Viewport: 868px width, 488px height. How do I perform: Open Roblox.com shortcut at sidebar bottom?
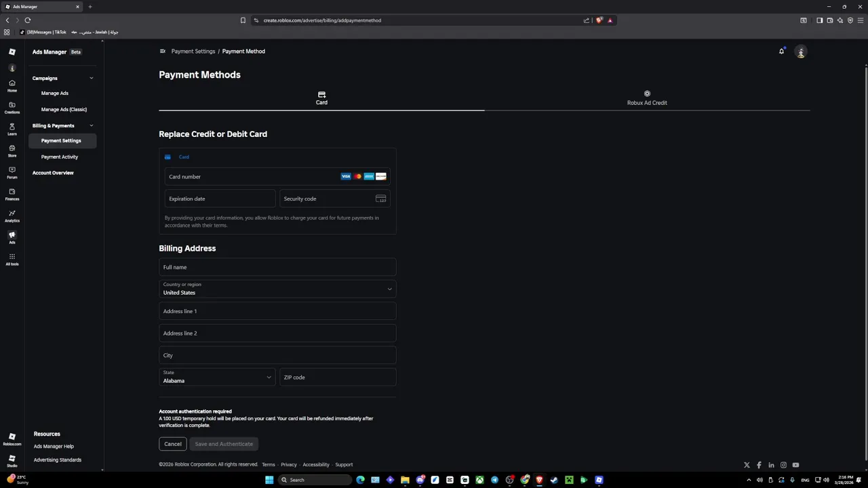12,439
